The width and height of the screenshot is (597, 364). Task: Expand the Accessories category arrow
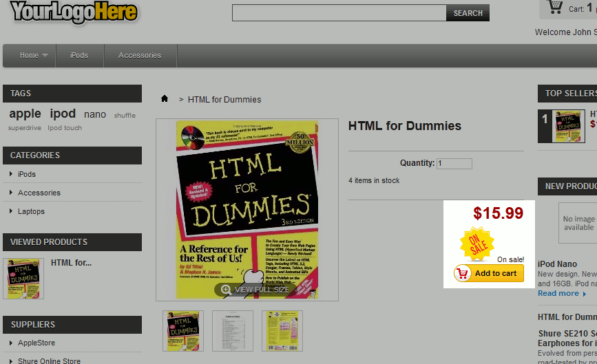(10, 193)
